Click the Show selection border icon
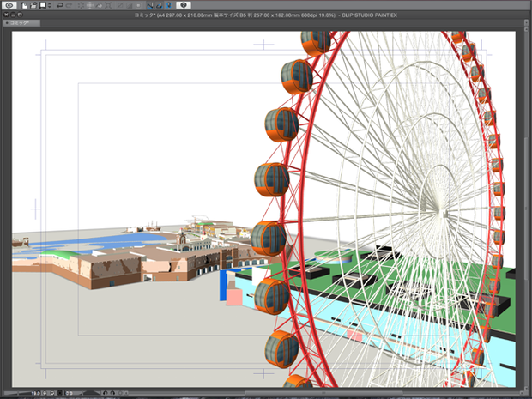 click(x=138, y=5)
